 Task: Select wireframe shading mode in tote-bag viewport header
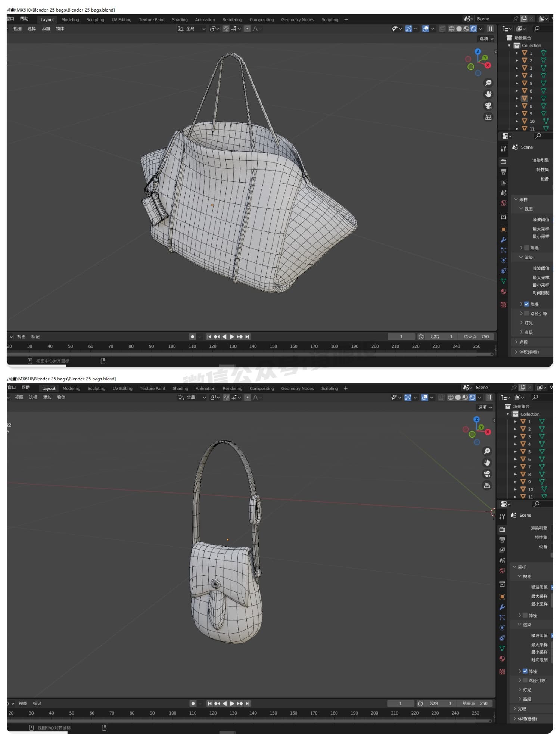pos(451,29)
